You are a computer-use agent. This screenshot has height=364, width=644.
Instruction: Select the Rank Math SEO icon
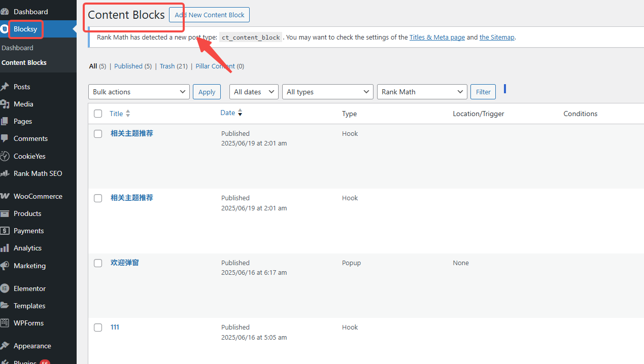(x=7, y=173)
